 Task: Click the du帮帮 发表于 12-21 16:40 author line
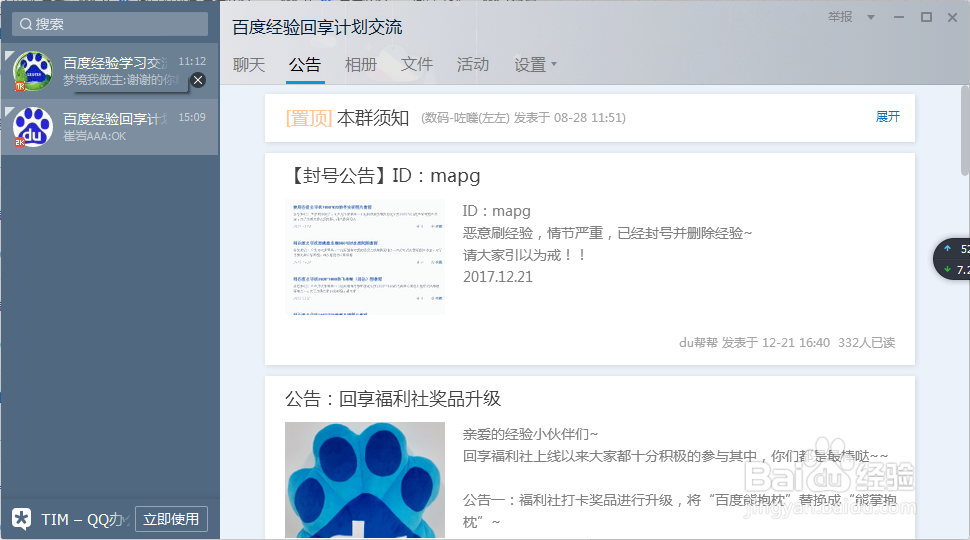755,343
